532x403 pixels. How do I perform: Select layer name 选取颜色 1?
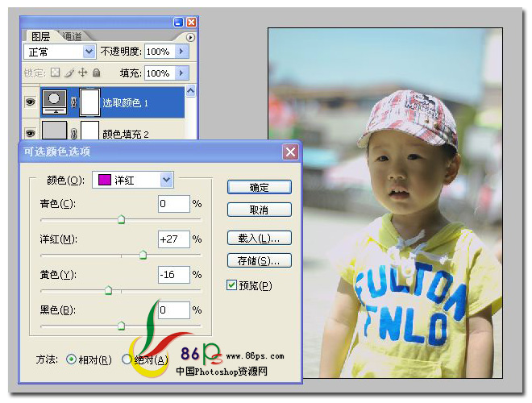coord(126,103)
